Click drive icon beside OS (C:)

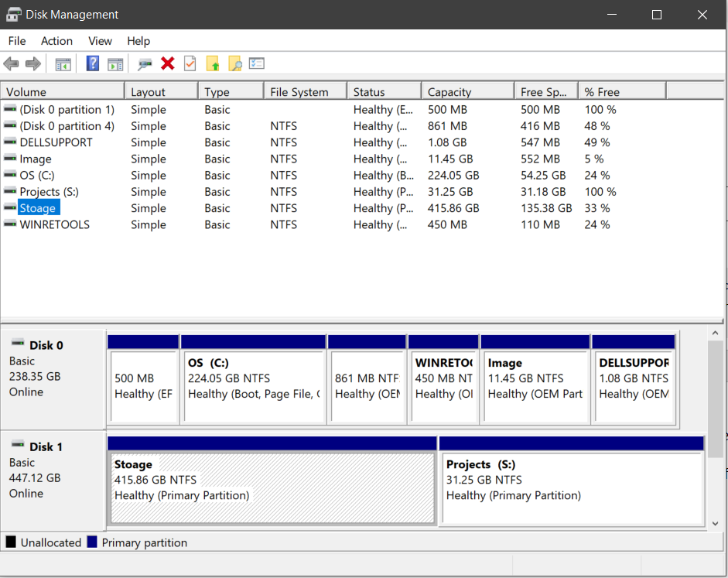tap(10, 175)
